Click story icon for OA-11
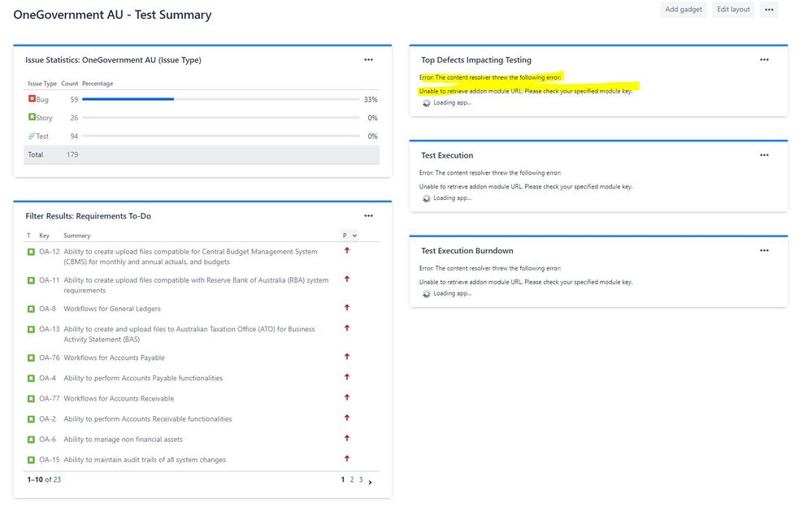The height and width of the screenshot is (511, 812). pos(31,280)
